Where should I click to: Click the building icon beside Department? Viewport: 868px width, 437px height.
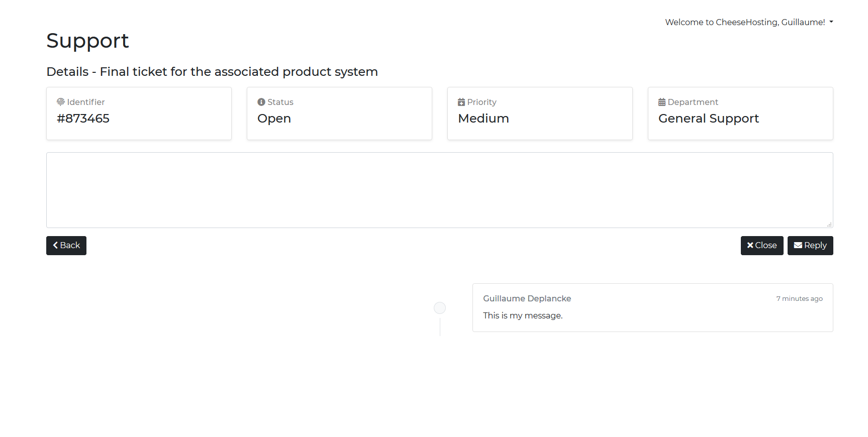click(x=662, y=102)
